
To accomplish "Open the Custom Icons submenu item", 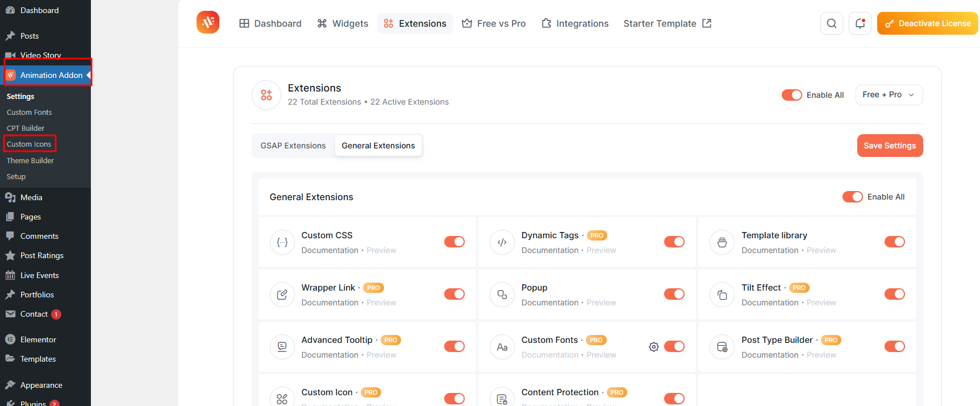I will pos(29,144).
